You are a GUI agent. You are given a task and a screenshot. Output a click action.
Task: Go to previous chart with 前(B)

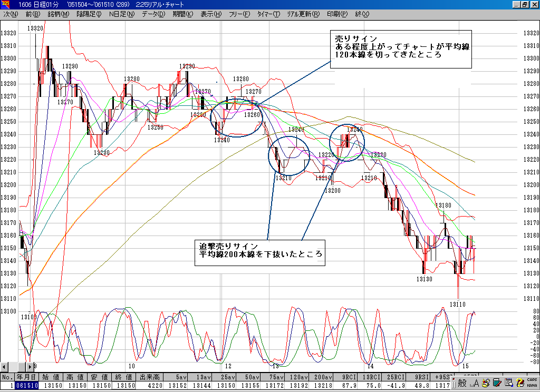pos(32,14)
